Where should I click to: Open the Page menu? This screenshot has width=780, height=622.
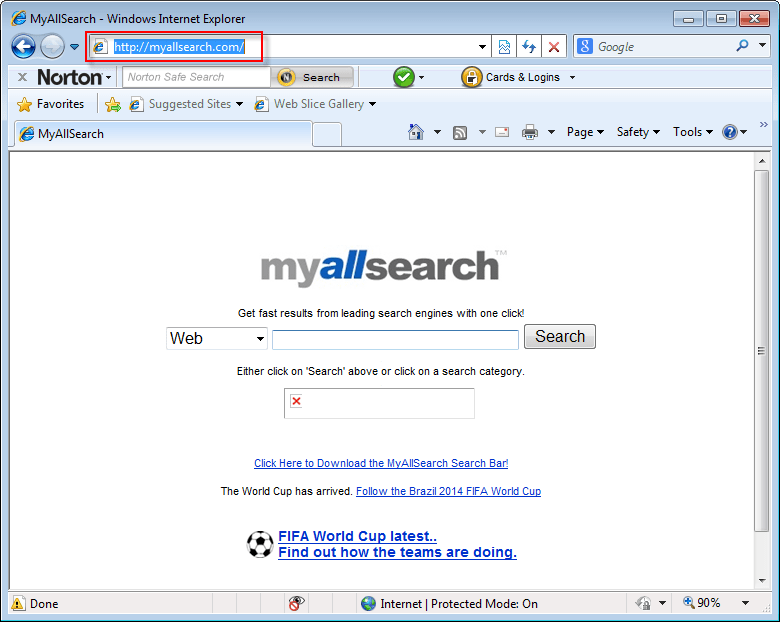pos(585,132)
